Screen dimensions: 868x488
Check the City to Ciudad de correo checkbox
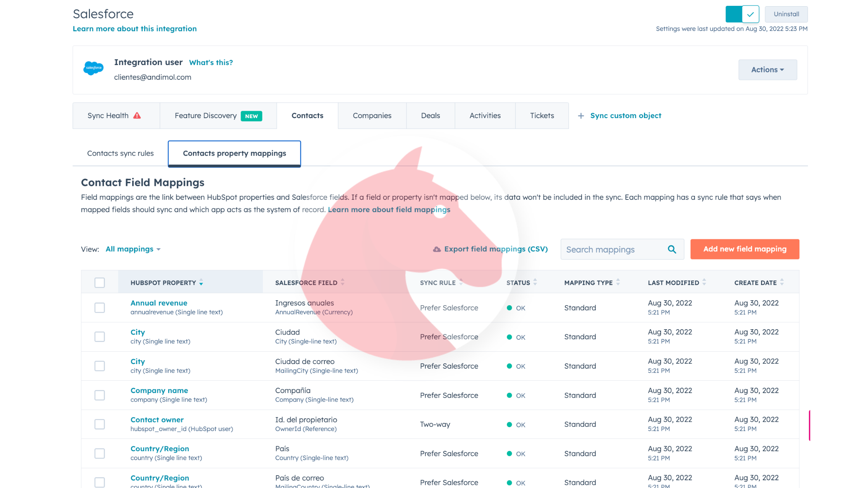100,366
